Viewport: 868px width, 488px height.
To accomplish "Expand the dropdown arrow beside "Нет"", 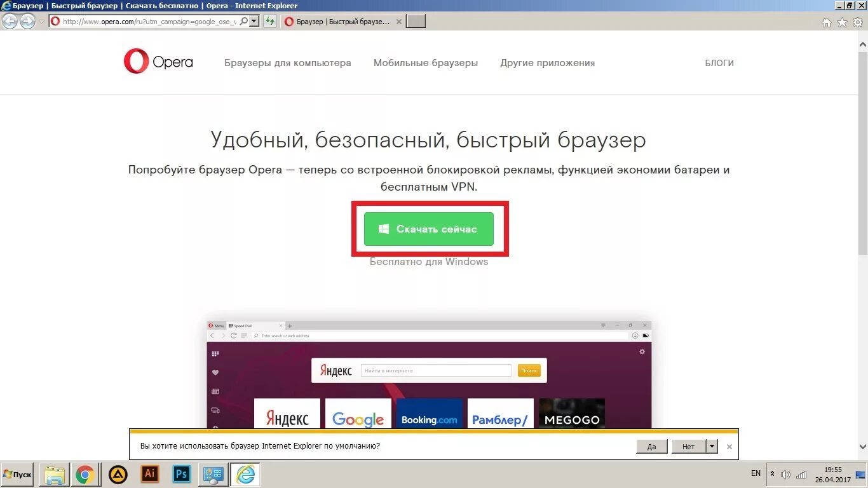I will [x=712, y=446].
